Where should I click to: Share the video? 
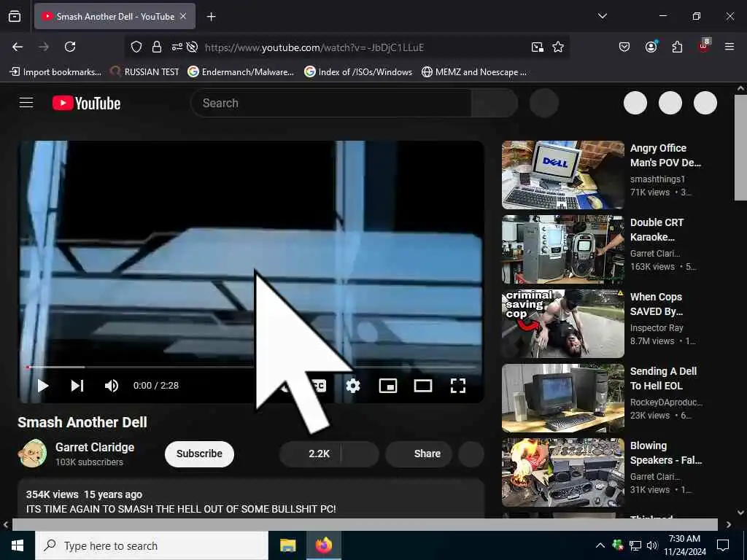[419, 454]
